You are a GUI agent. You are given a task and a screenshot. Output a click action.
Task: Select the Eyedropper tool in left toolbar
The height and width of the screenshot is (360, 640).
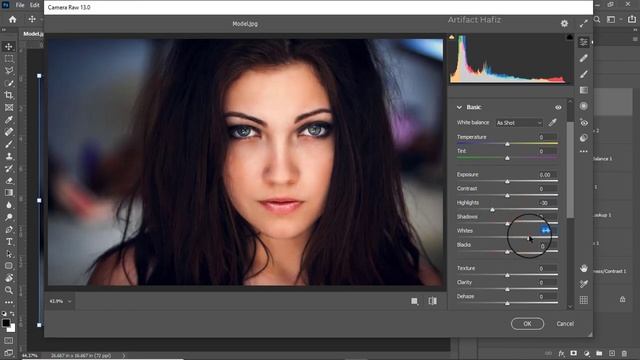[9, 120]
